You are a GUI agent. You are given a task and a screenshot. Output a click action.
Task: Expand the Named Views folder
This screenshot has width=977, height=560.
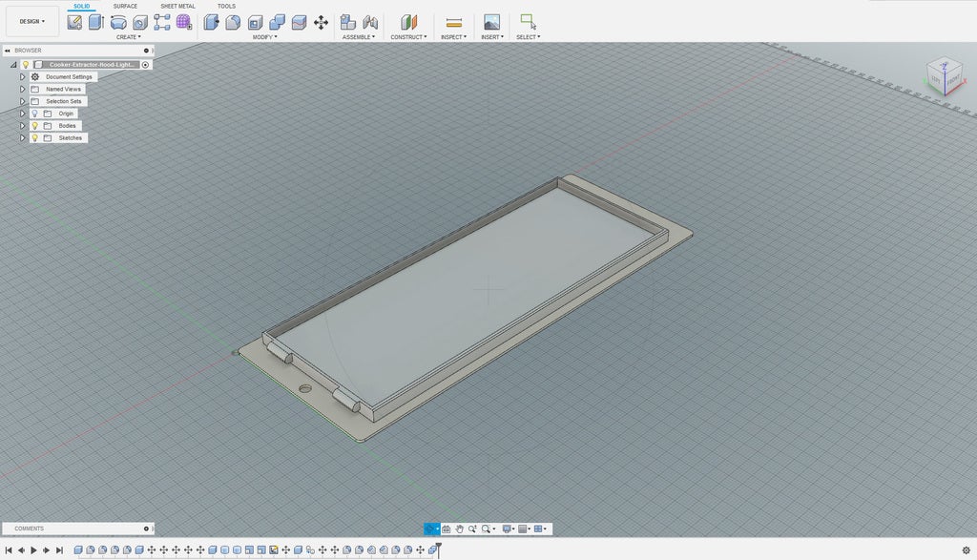point(22,89)
